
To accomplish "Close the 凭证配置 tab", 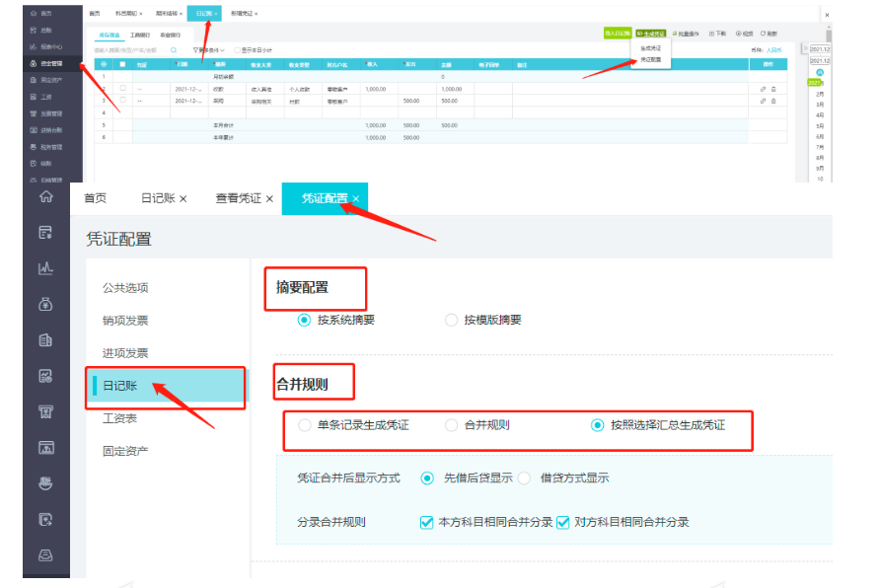I will coord(356,198).
